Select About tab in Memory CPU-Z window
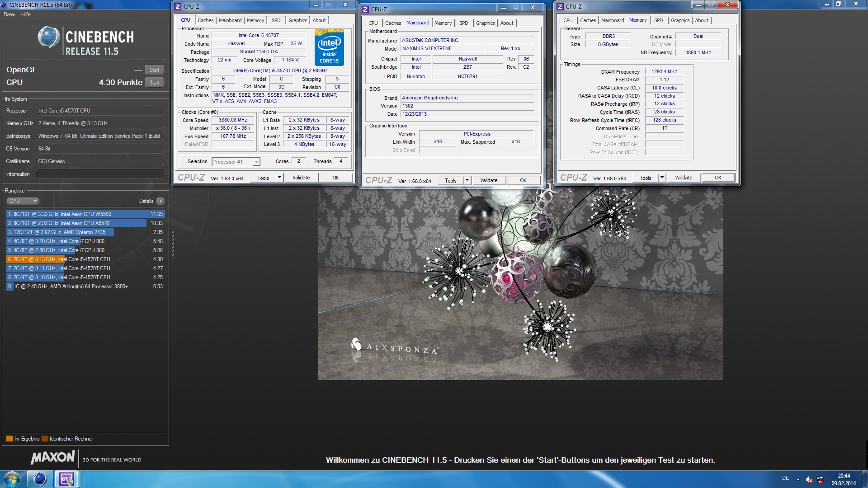The image size is (868, 488). 702,20
